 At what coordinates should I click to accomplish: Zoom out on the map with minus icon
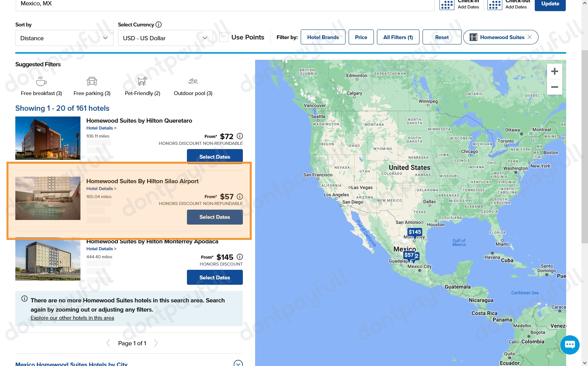pos(554,87)
